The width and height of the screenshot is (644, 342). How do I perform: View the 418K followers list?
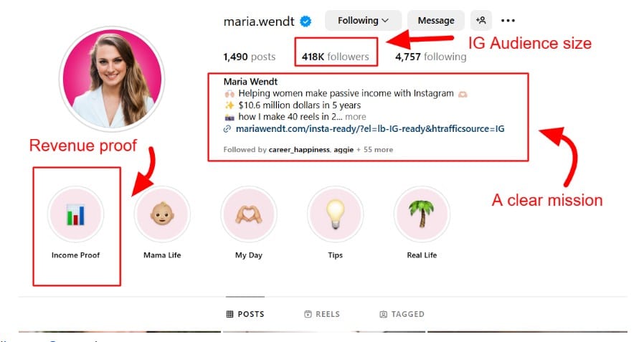pos(335,57)
